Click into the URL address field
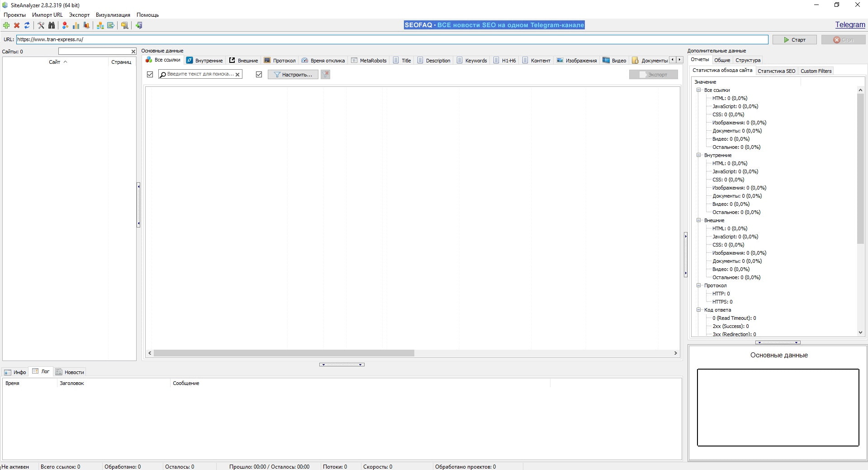This screenshot has width=868, height=470. (392, 39)
